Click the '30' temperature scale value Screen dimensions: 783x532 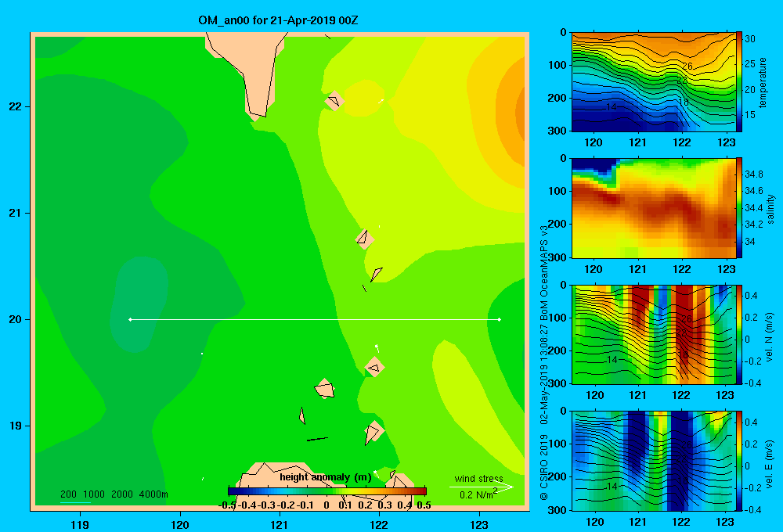click(x=750, y=39)
